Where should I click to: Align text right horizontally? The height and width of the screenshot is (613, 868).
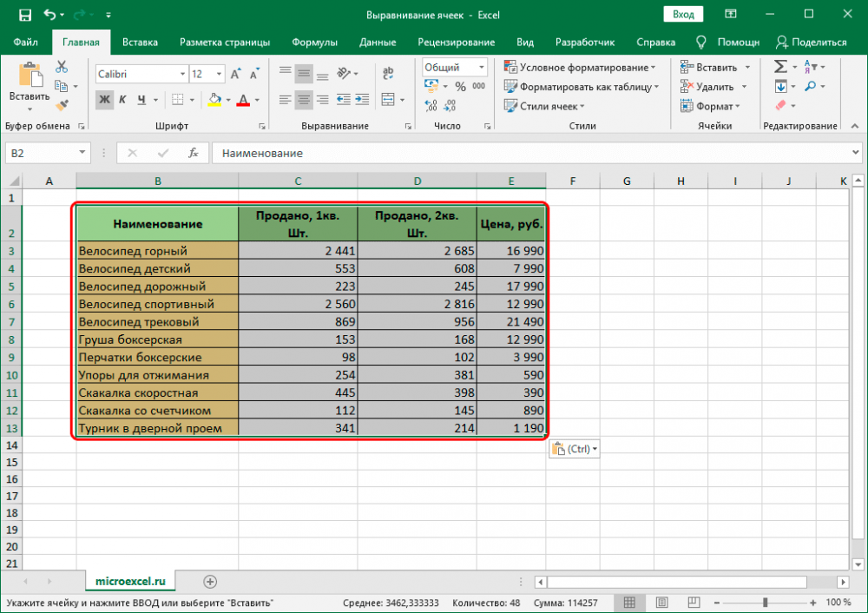[x=322, y=100]
